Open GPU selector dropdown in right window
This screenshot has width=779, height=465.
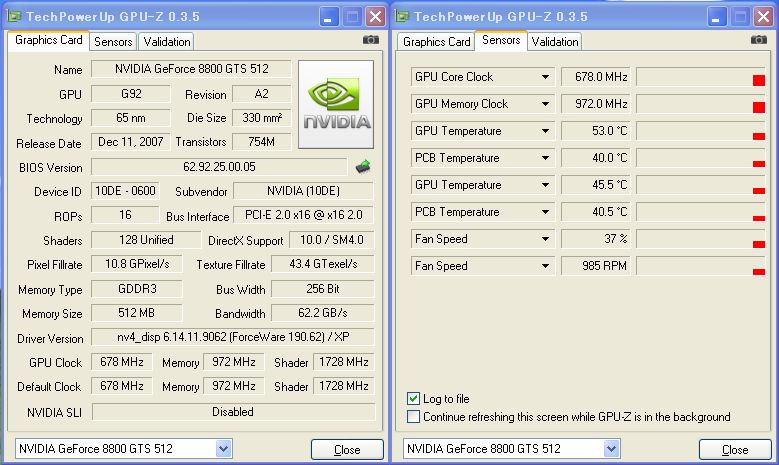point(612,449)
